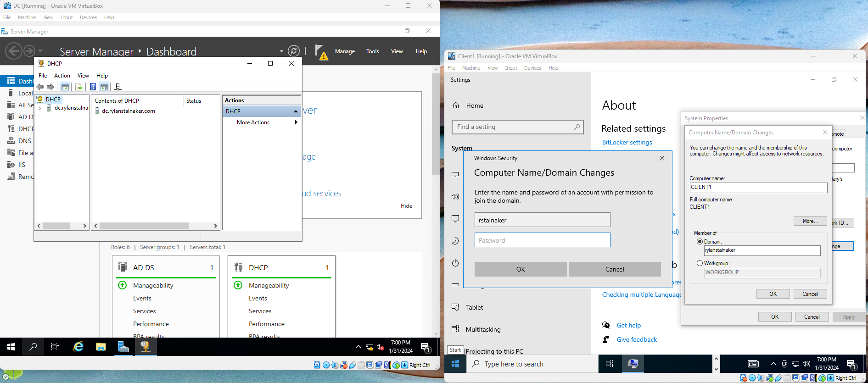Open Devices menu in Client1 VirtualBox window
The image size is (868, 383).
(x=532, y=68)
